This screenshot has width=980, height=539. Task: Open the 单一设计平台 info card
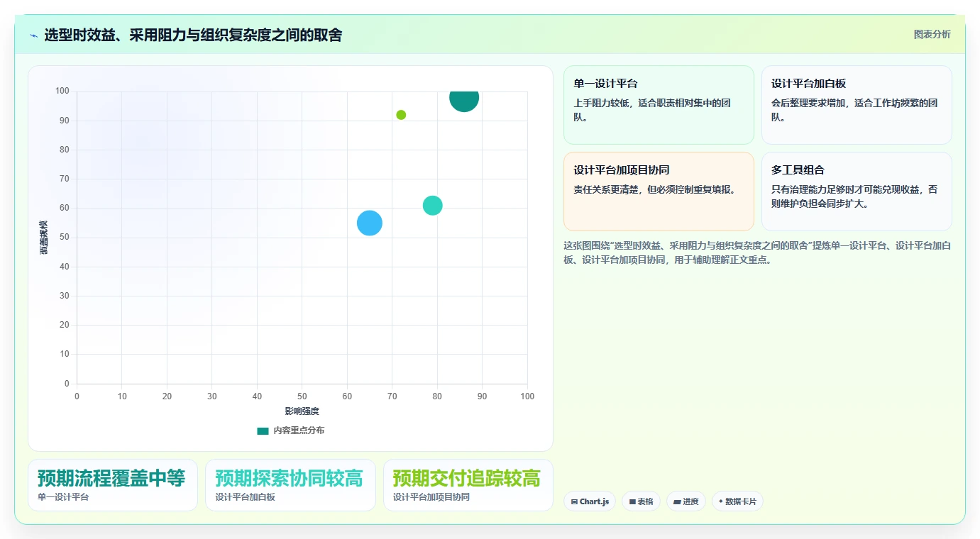[659, 105]
